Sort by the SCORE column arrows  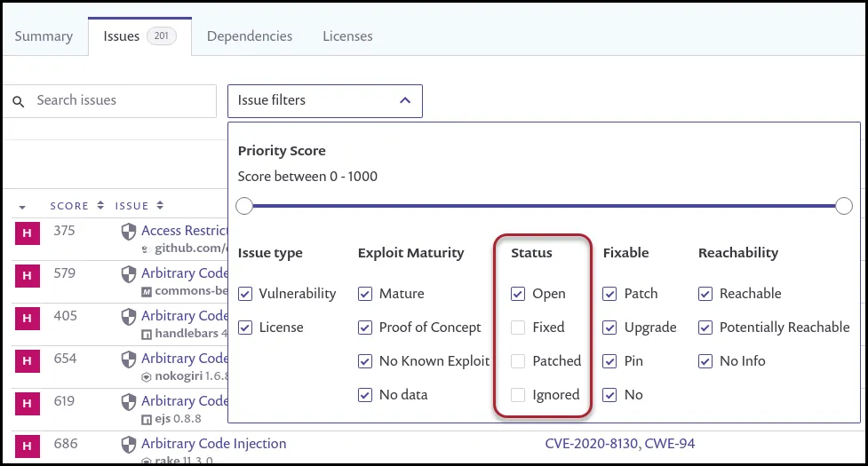100,205
